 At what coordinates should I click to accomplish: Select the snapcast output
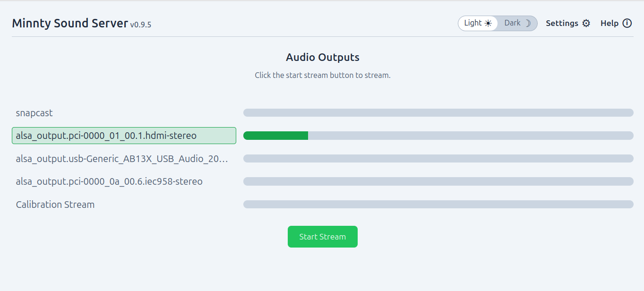[124, 113]
